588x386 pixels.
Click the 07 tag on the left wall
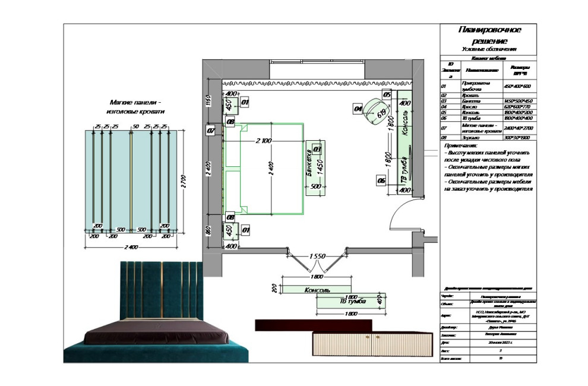click(210, 131)
